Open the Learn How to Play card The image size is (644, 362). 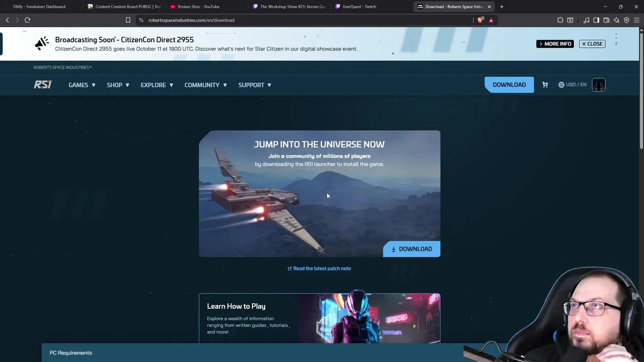[319, 318]
